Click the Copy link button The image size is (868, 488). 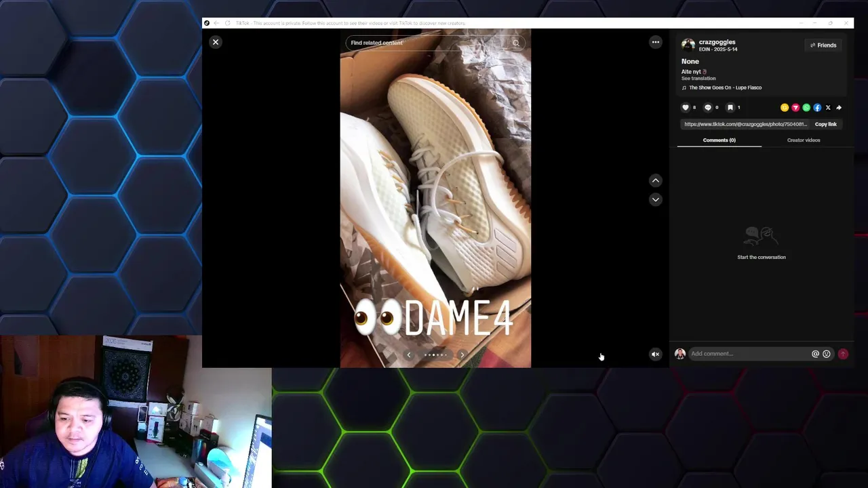(x=826, y=124)
